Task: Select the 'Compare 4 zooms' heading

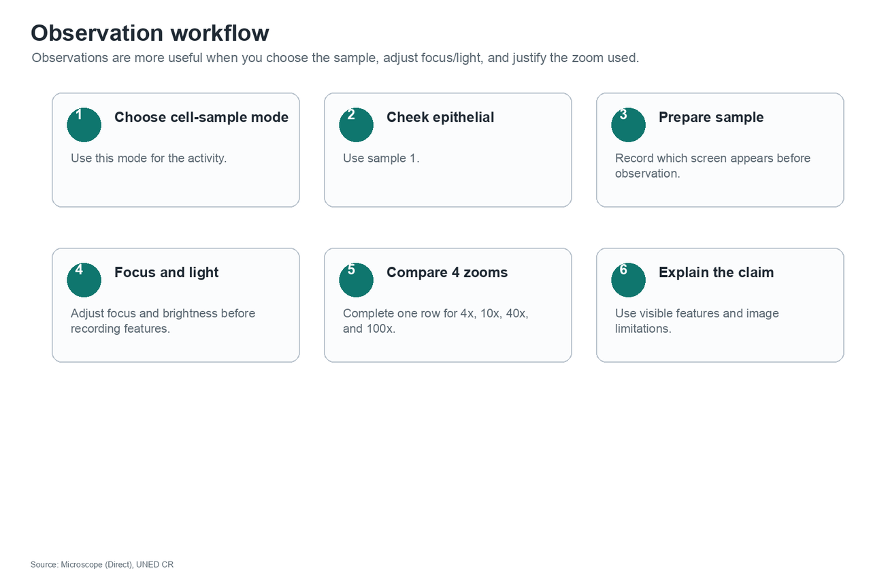Action: click(447, 272)
